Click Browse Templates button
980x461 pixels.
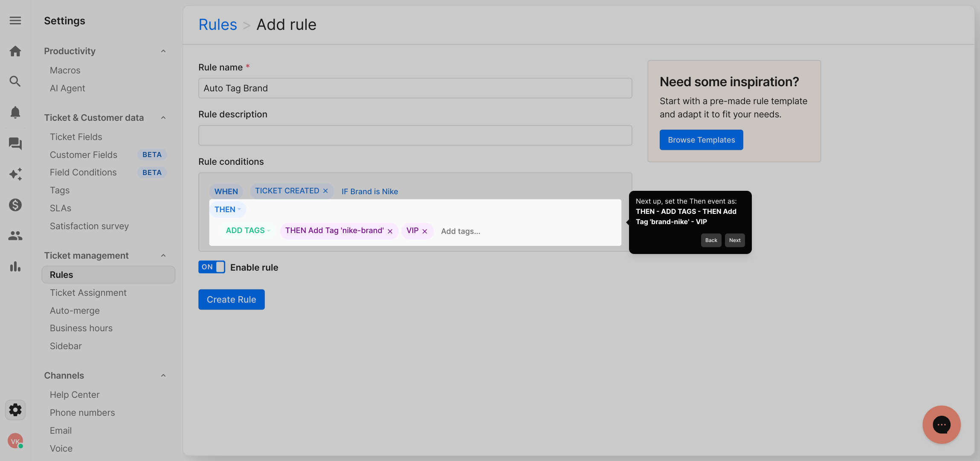pos(702,140)
